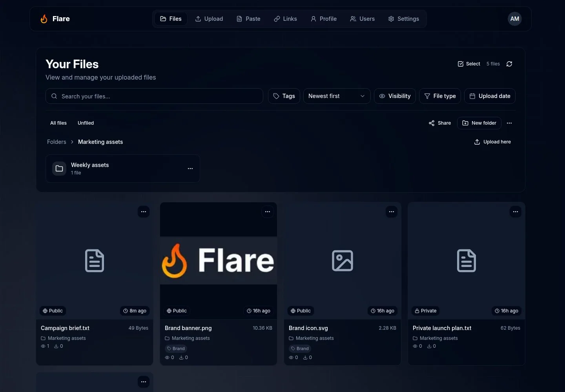This screenshot has height=392, width=565.
Task: Switch to the Upload tab
Action: tap(209, 19)
